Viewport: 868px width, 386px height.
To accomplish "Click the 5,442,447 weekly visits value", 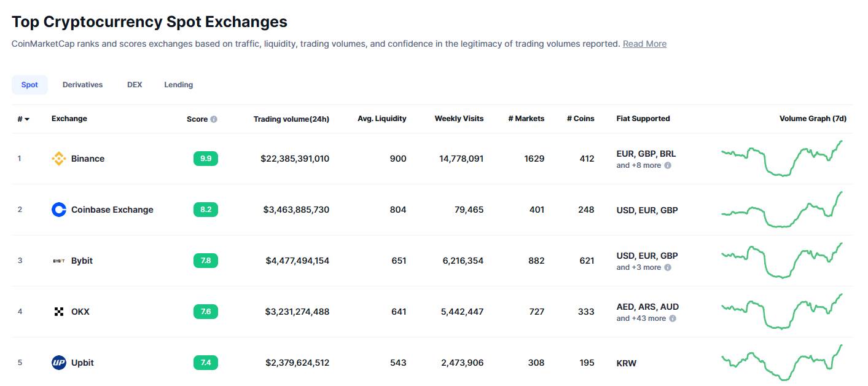I will click(462, 312).
